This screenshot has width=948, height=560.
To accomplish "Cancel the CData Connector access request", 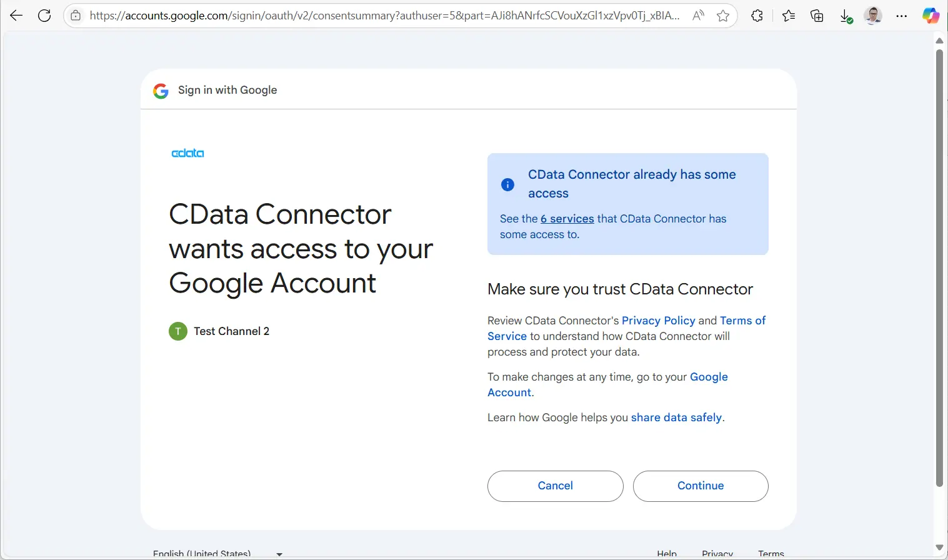I will coord(555,486).
